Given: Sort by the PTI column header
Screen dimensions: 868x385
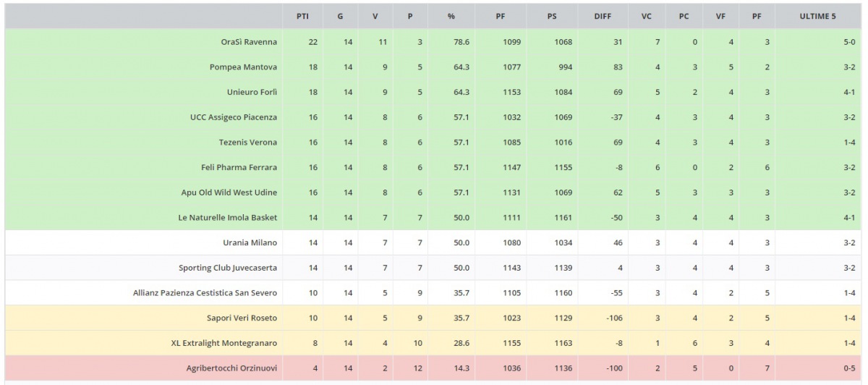Looking at the screenshot, I should 302,17.
